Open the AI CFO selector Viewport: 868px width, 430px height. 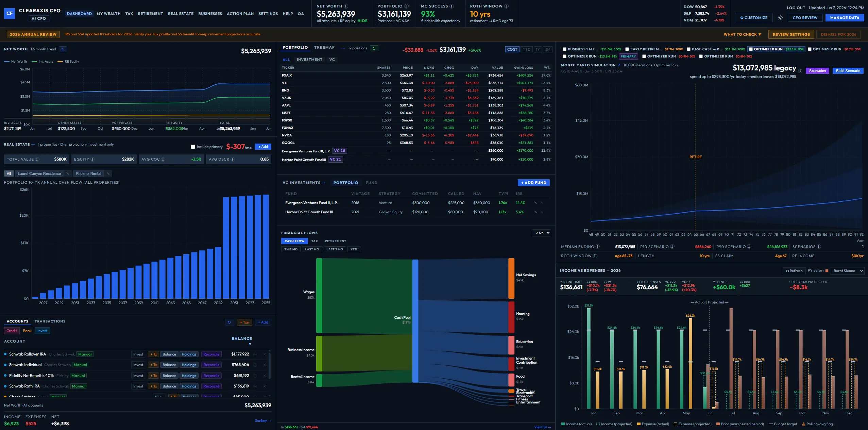click(39, 18)
